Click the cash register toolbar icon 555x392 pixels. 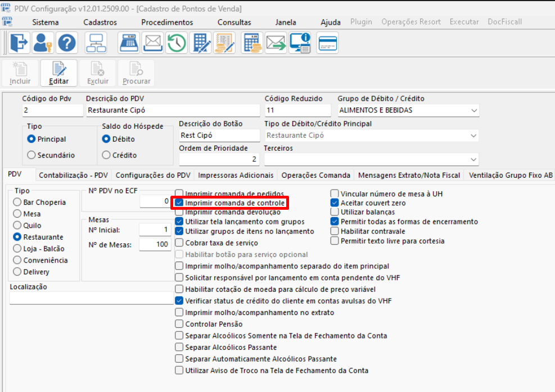click(129, 43)
